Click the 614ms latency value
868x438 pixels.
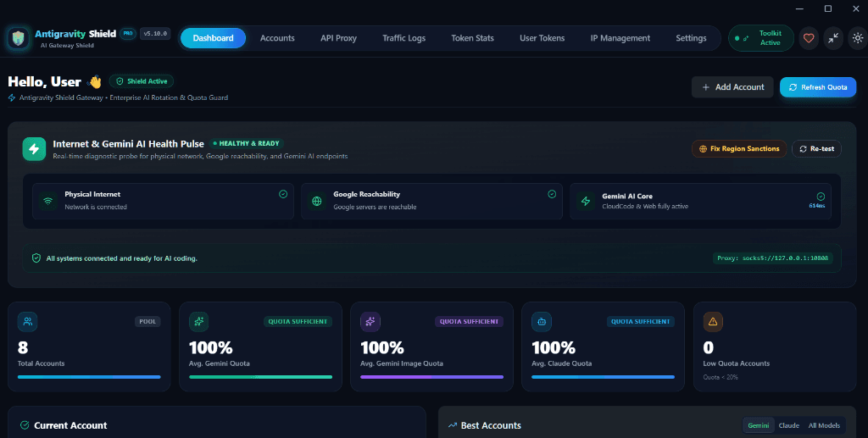point(817,206)
